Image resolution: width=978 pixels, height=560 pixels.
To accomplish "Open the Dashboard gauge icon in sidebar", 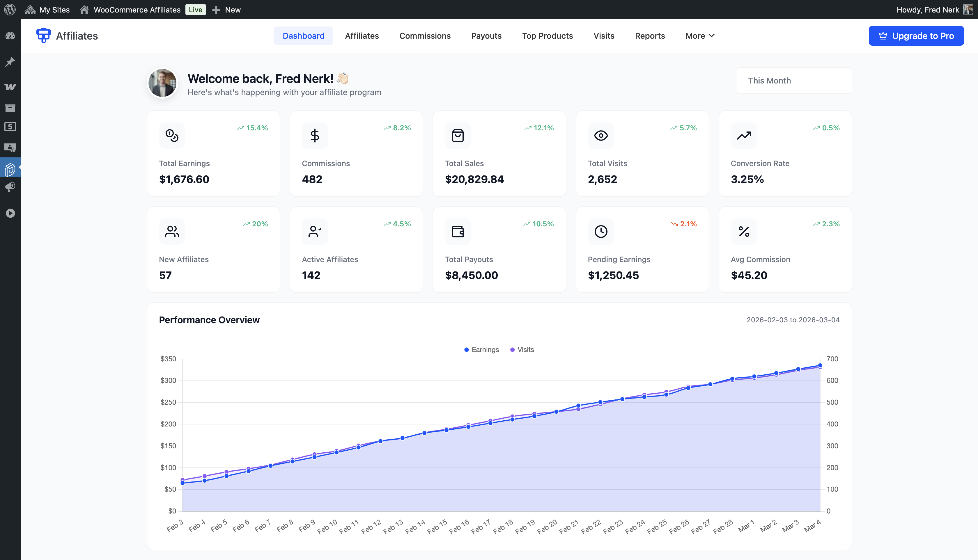I will click(10, 36).
